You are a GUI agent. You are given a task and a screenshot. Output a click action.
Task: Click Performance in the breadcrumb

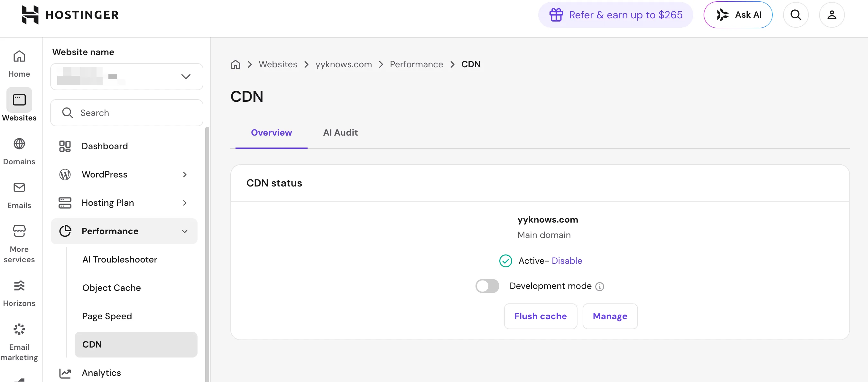[x=417, y=64]
